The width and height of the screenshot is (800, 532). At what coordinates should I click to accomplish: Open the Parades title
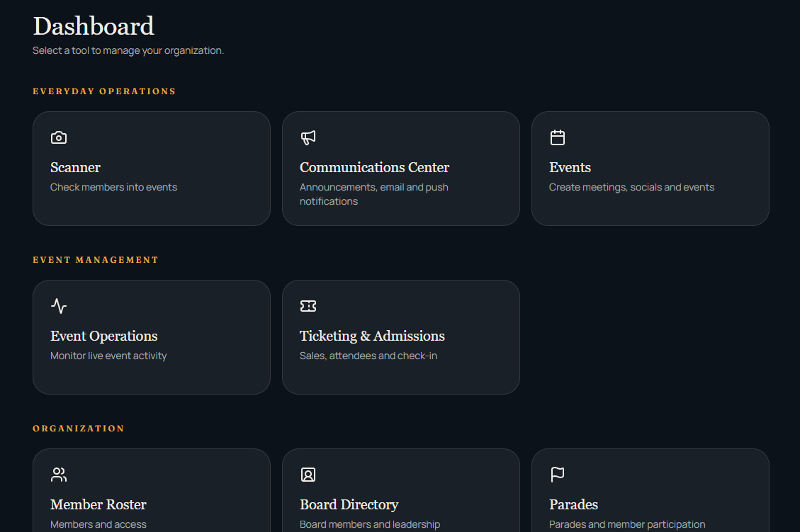click(x=573, y=504)
